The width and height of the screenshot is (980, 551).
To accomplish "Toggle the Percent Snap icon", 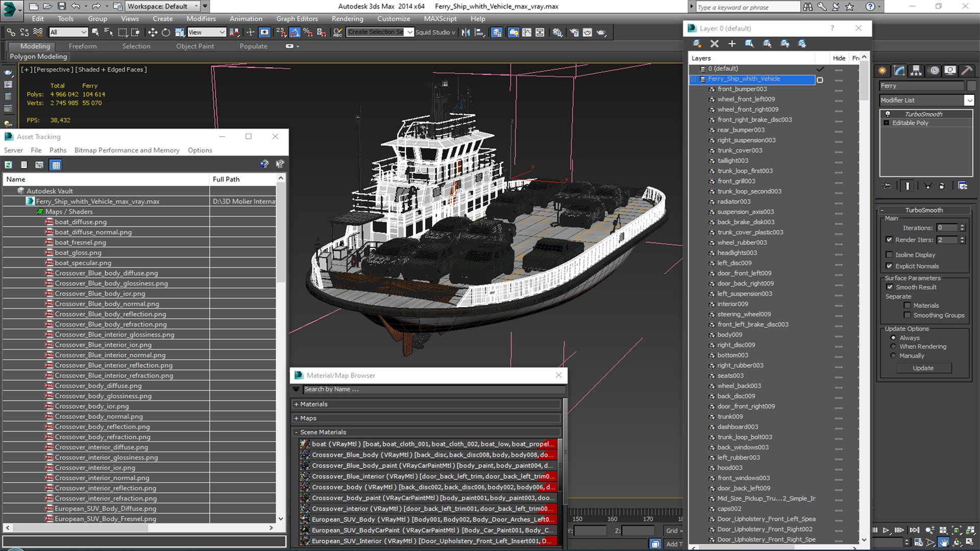I will [308, 32].
